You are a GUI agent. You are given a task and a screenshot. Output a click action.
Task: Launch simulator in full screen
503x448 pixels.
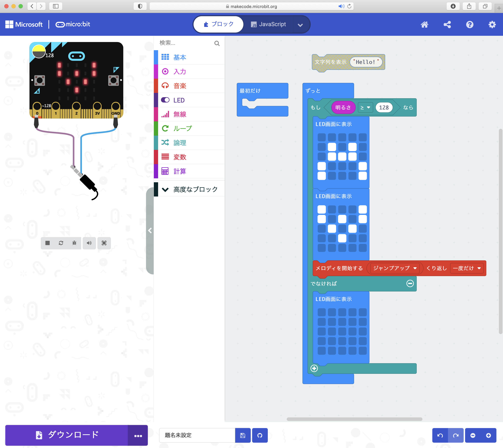pyautogui.click(x=104, y=243)
